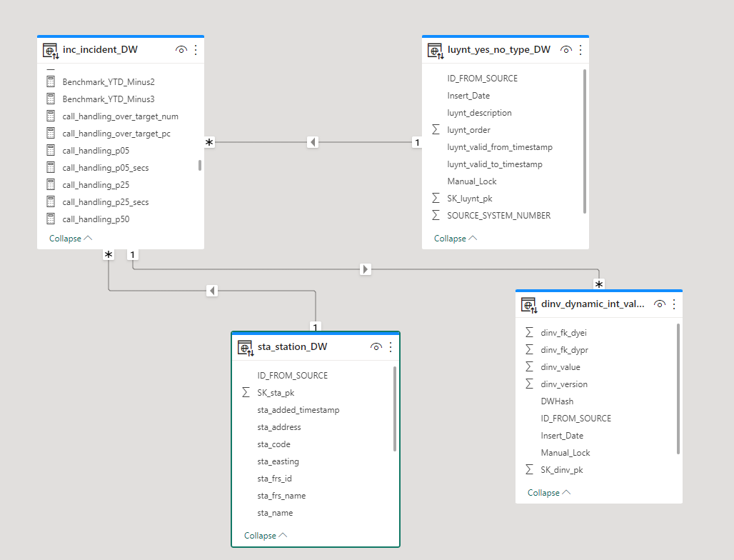Click the sigma icon next to luynt_order
734x560 pixels.
pos(436,129)
